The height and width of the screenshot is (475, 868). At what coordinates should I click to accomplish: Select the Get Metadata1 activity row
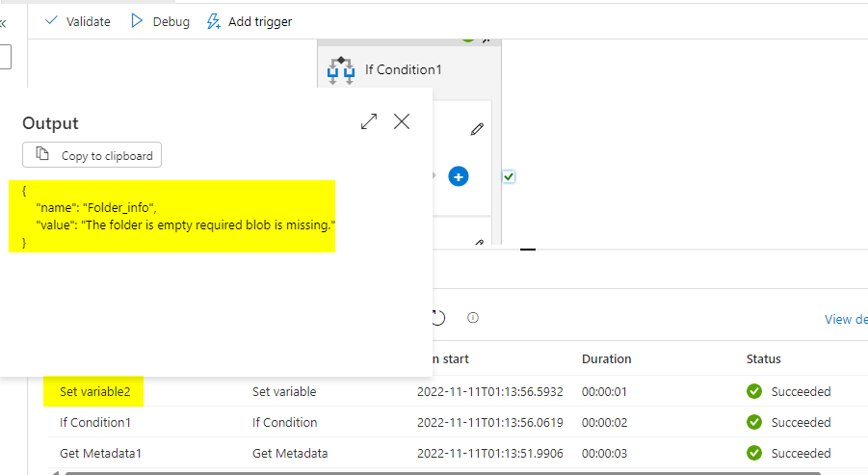click(x=456, y=453)
